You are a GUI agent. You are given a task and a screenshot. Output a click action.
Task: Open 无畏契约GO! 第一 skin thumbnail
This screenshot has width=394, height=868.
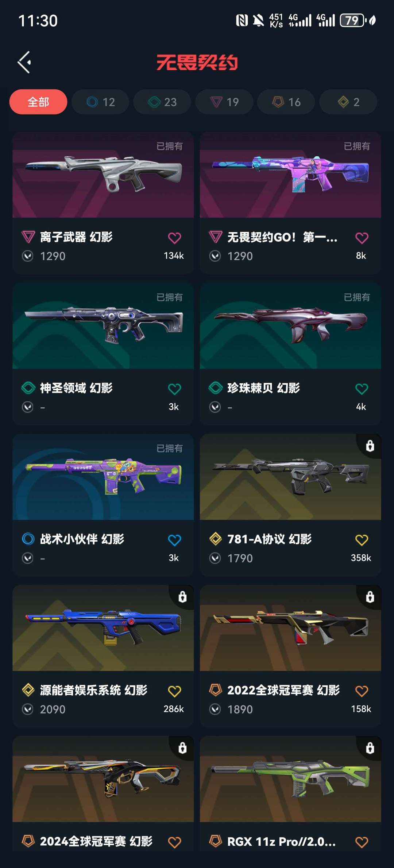(290, 175)
